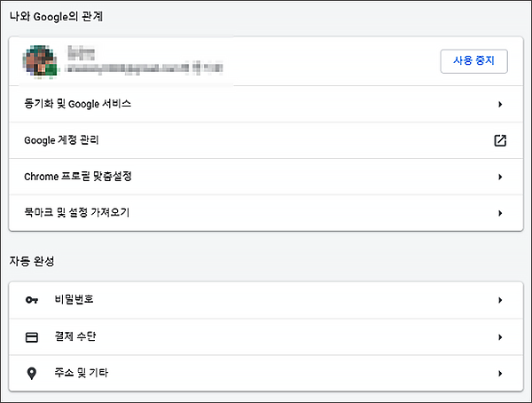Click the external link icon for Google 계정 관리
The height and width of the screenshot is (403, 532).
(x=500, y=140)
